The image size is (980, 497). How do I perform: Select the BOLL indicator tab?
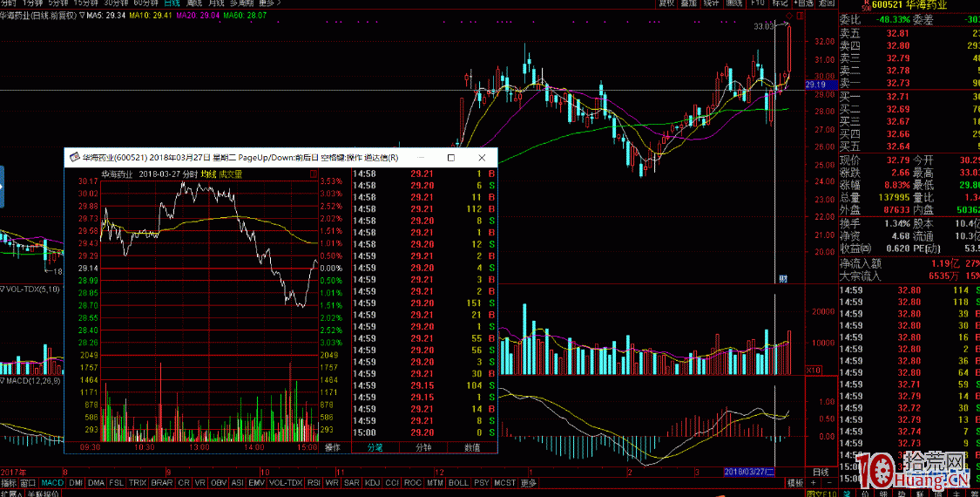coord(458,482)
